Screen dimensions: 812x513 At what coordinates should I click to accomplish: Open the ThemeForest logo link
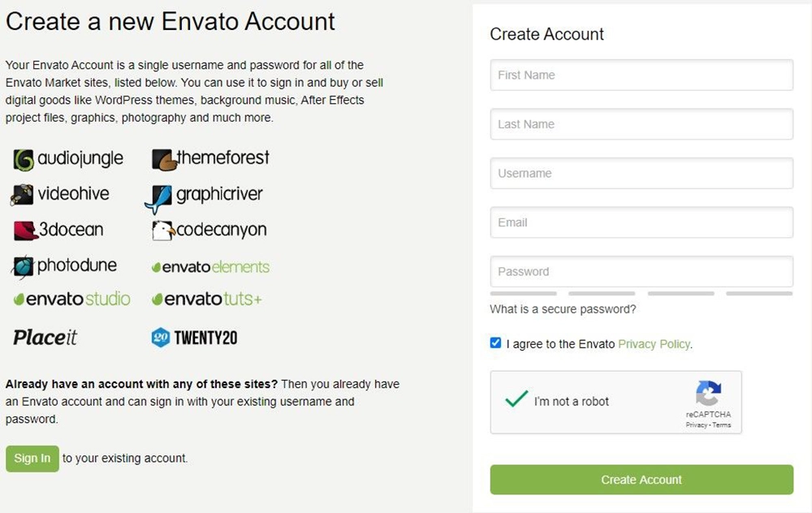[x=211, y=159]
